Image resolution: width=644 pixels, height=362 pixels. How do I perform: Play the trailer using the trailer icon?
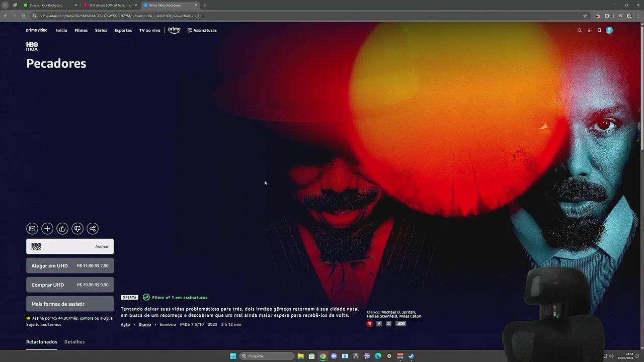coord(32,229)
